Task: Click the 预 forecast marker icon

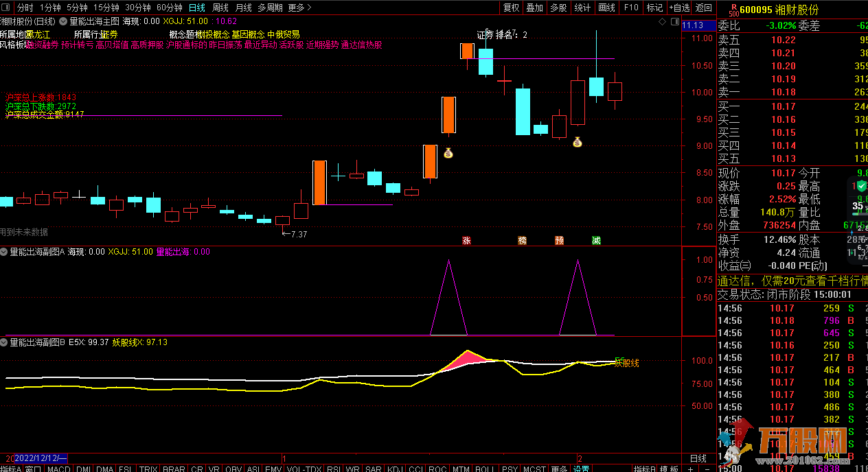Action: [x=560, y=240]
